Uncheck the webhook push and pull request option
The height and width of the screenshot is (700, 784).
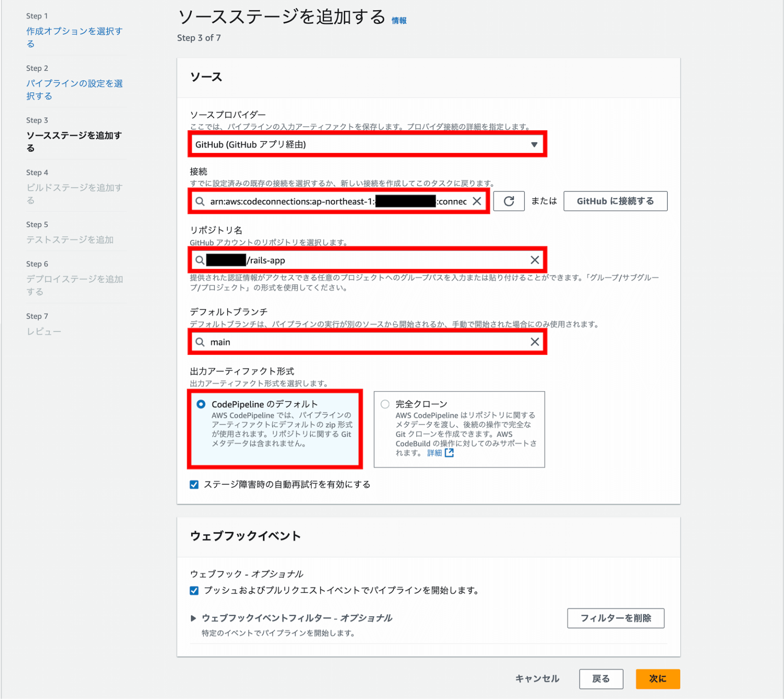click(194, 590)
